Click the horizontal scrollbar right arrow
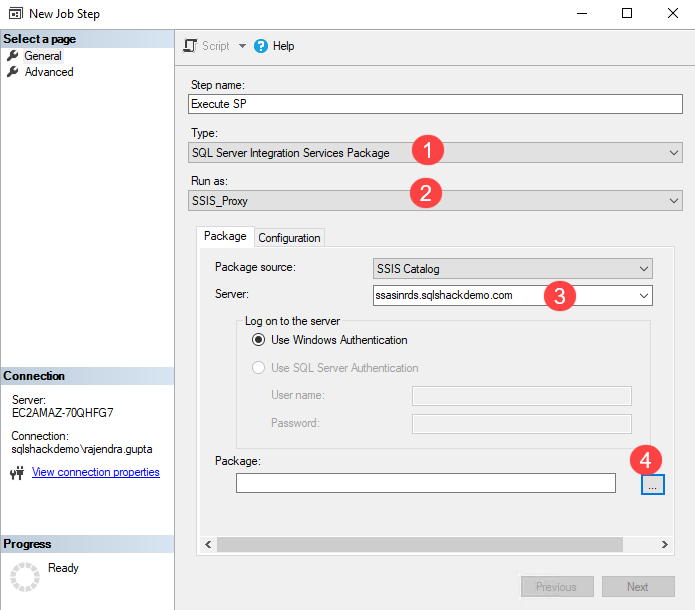 tap(664, 544)
